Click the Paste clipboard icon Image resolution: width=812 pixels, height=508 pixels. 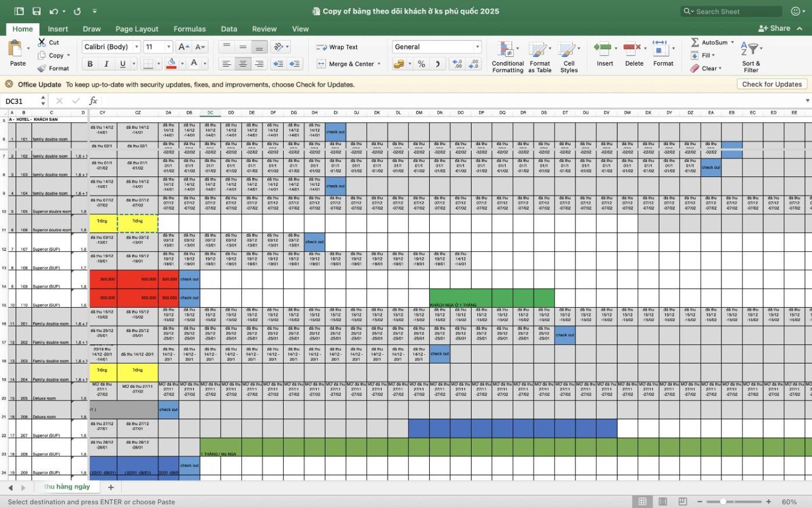pos(17,48)
